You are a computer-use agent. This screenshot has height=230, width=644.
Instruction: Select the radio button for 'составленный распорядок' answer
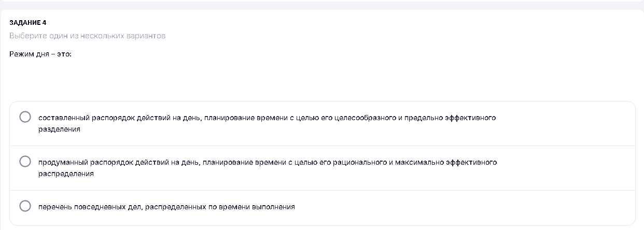click(25, 117)
